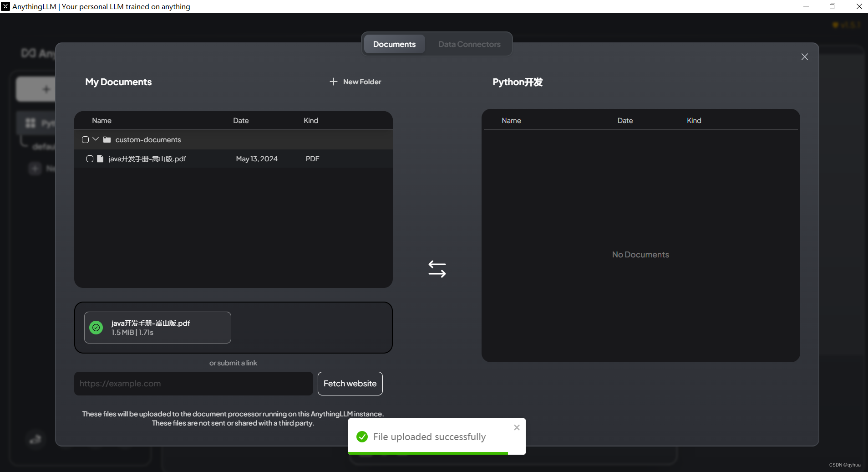Click the AnythingLLM app icon in title bar

pos(5,6)
